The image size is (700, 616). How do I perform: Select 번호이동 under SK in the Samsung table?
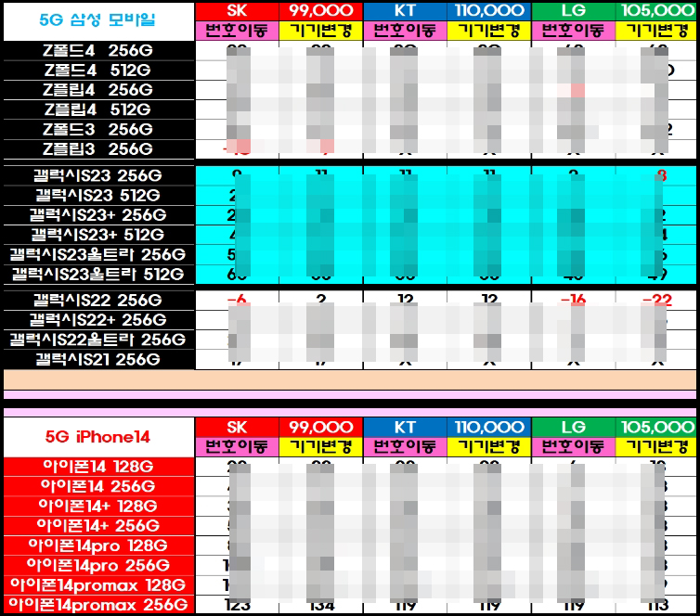(237, 31)
